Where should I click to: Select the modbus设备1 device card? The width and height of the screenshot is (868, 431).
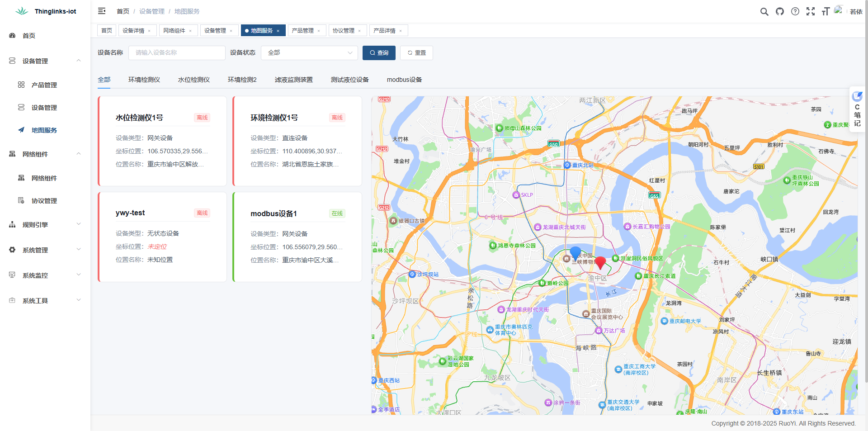tap(297, 237)
